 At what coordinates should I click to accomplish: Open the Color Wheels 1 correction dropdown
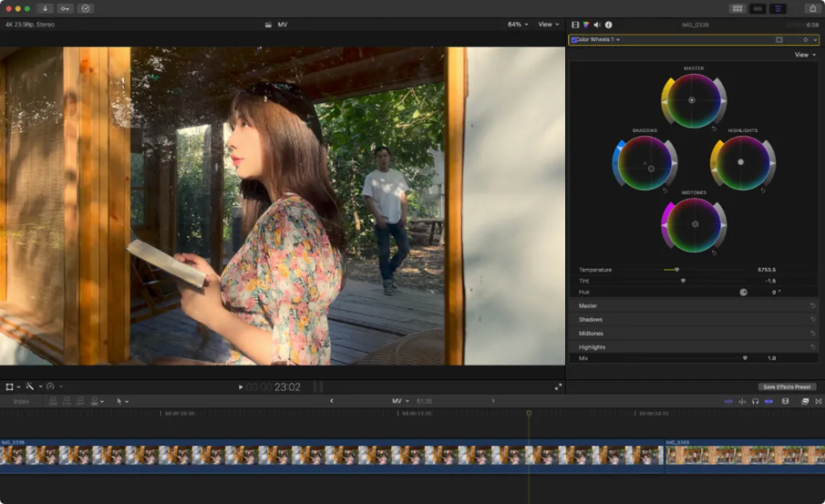(x=598, y=40)
